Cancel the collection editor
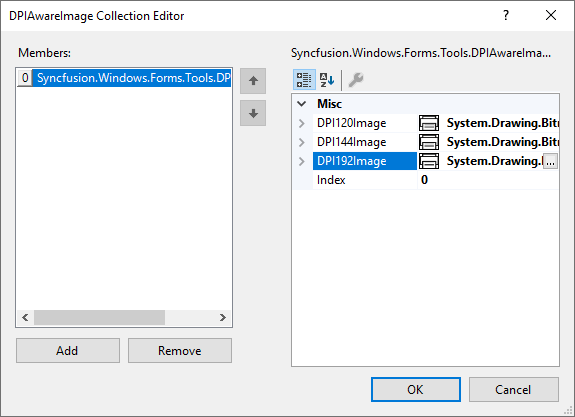 (513, 389)
